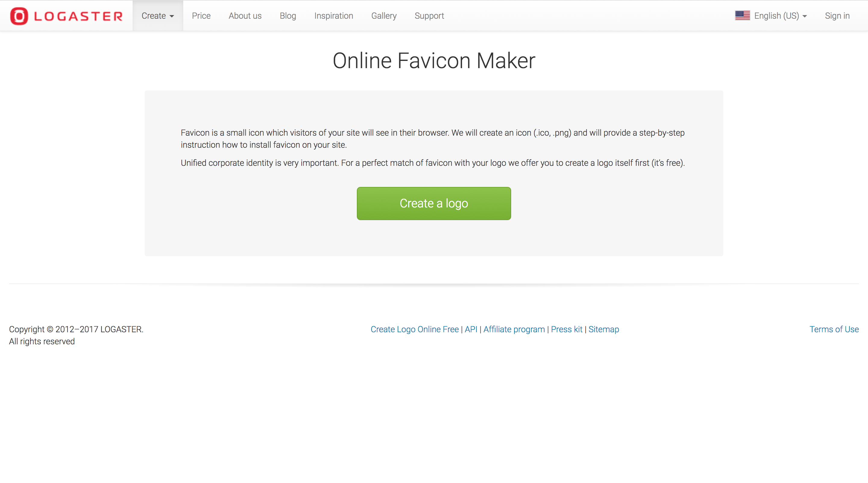Image resolution: width=868 pixels, height=483 pixels.
Task: Click the Sign in option
Action: pyautogui.click(x=837, y=15)
